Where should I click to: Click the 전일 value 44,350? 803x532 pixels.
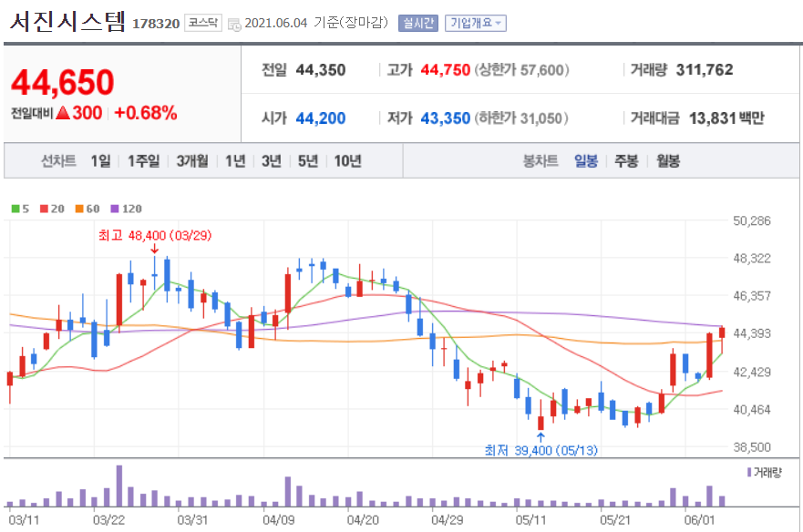(x=321, y=69)
